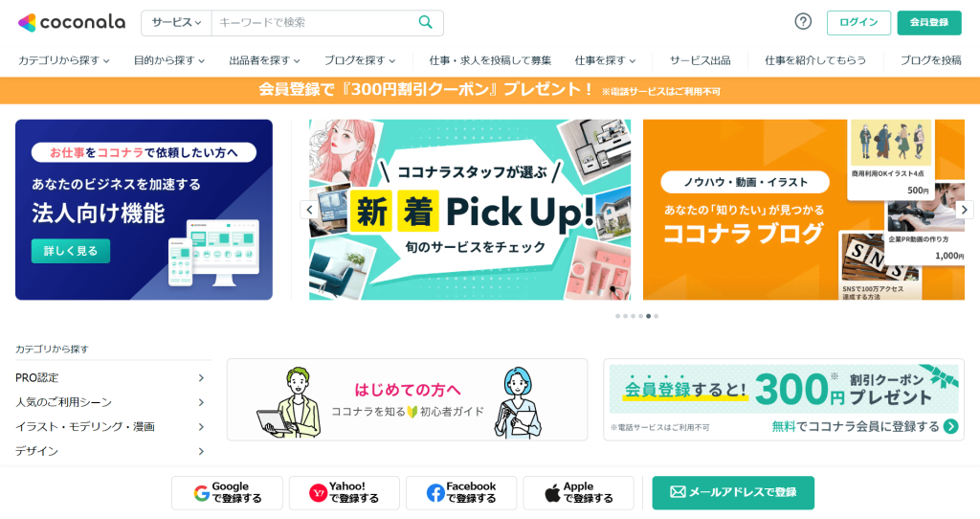This screenshot has height=519, width=980.
Task: Expand the カテゴリから探す menu
Action: pos(64,60)
